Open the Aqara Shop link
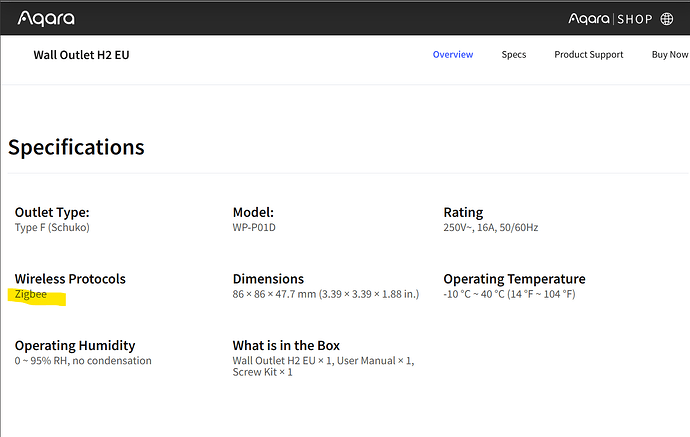The height and width of the screenshot is (437, 690). click(610, 19)
